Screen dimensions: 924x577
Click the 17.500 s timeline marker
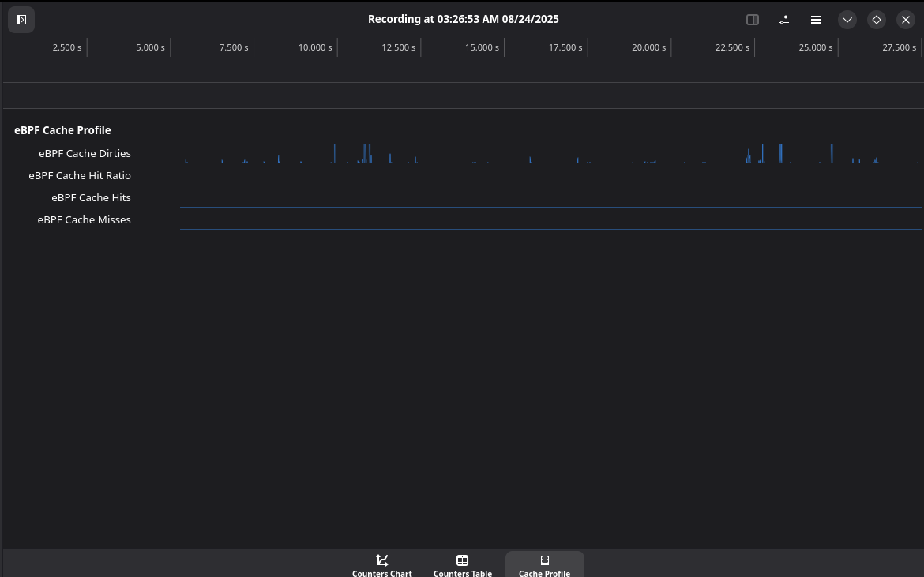click(565, 47)
